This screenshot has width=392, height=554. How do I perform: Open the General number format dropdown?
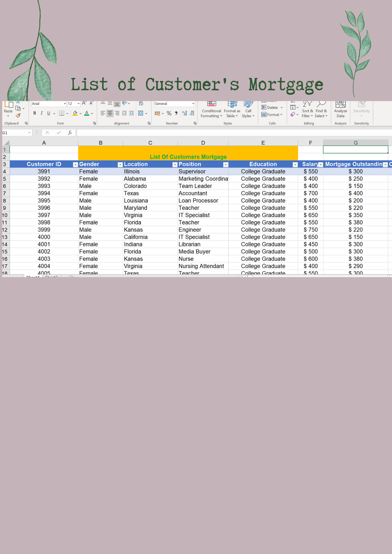[x=193, y=104]
